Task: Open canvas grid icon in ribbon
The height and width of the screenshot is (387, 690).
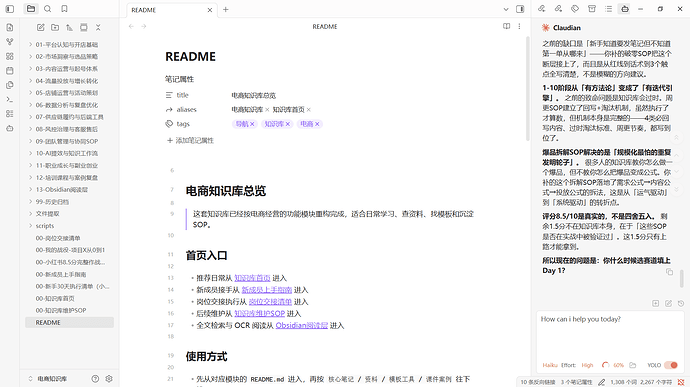Action: 10,56
